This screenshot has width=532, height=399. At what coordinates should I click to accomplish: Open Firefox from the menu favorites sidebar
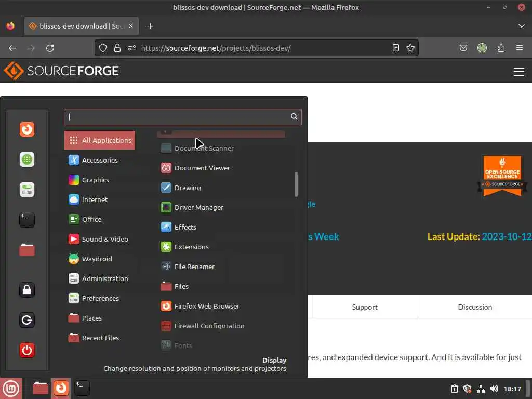coord(27,129)
